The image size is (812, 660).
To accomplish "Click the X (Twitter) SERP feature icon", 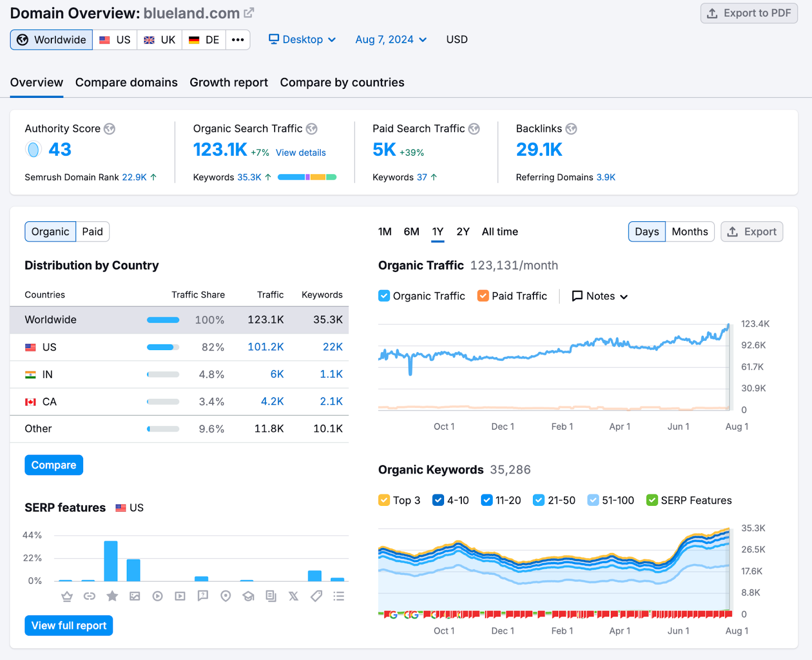I will pyautogui.click(x=293, y=596).
